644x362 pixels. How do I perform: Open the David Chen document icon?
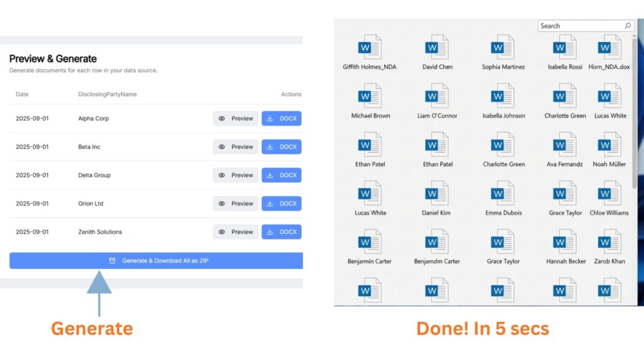point(437,48)
